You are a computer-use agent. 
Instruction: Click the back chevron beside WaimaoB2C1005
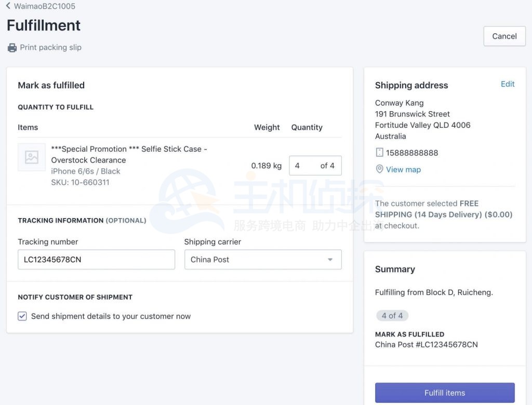point(9,6)
